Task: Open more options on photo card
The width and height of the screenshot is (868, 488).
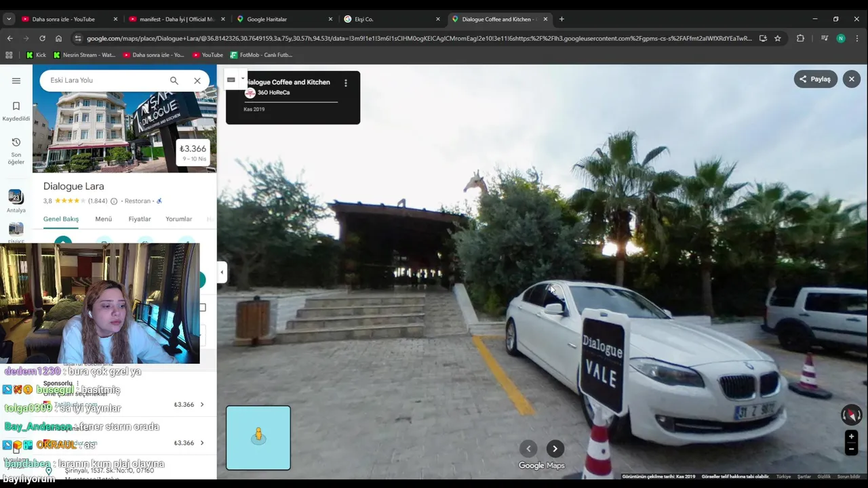Action: point(346,83)
